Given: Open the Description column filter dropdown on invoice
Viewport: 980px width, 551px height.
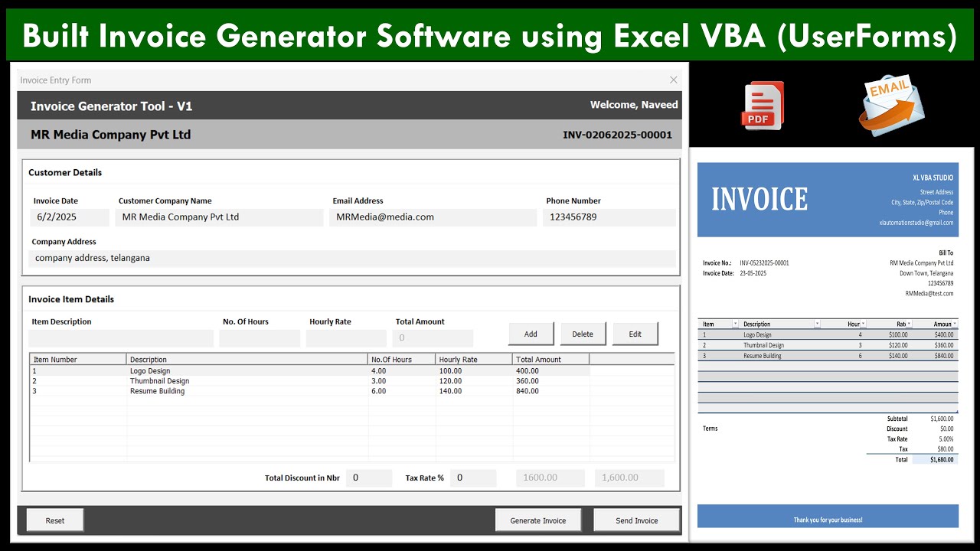Looking at the screenshot, I should pyautogui.click(x=817, y=324).
